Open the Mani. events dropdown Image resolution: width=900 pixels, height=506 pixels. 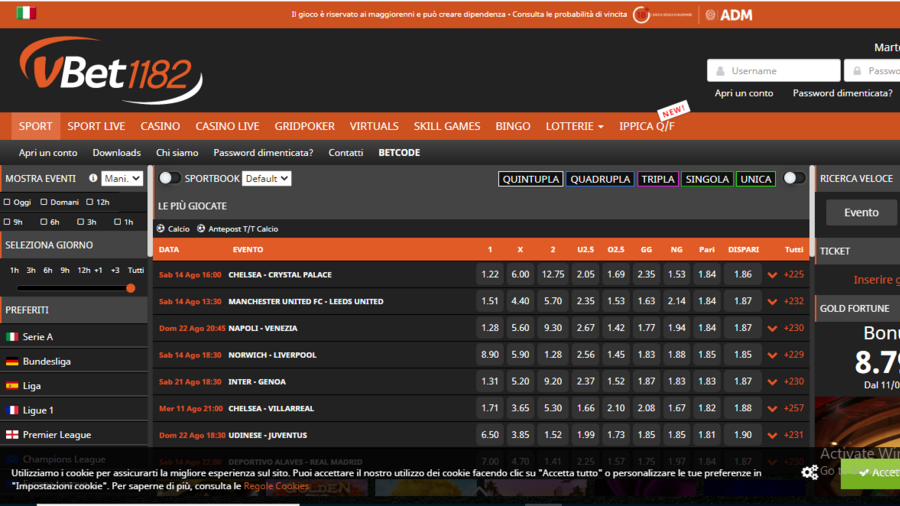[x=122, y=178]
